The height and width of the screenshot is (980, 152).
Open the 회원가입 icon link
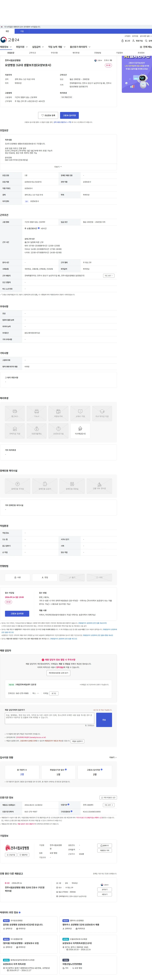point(138,41)
